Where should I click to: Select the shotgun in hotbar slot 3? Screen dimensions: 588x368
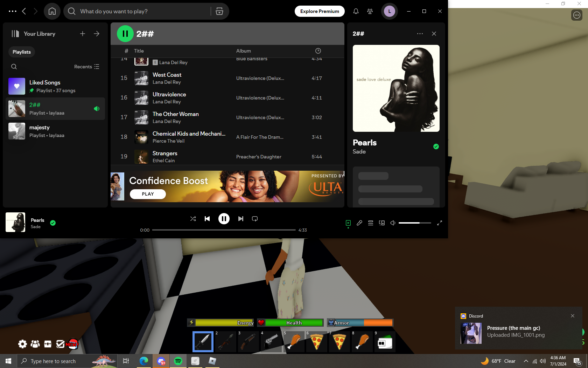(x=248, y=341)
